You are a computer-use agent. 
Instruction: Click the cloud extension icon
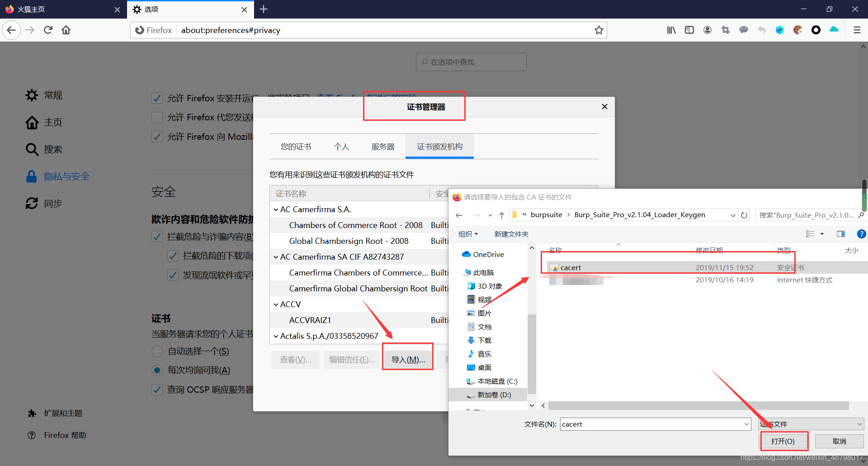834,29
